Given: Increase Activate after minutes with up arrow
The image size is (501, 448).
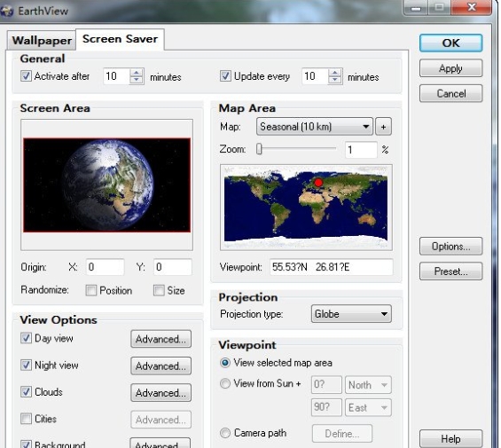Looking at the screenshot, I should point(137,73).
